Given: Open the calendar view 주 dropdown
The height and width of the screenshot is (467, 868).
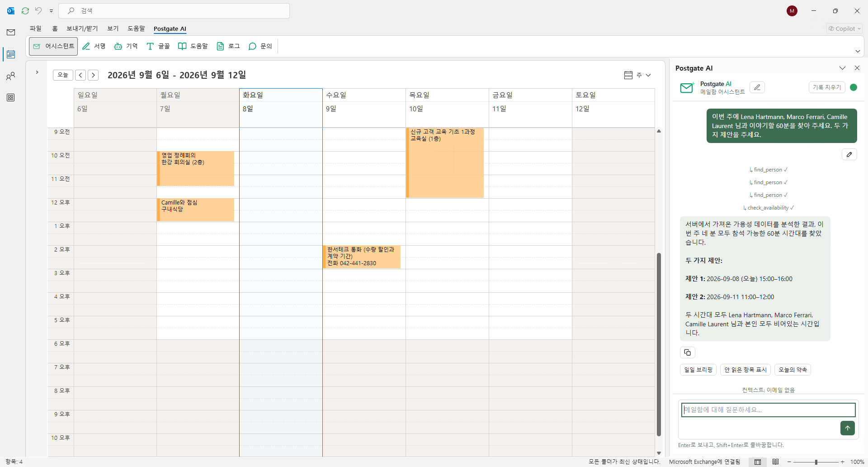Looking at the screenshot, I should click(x=638, y=75).
